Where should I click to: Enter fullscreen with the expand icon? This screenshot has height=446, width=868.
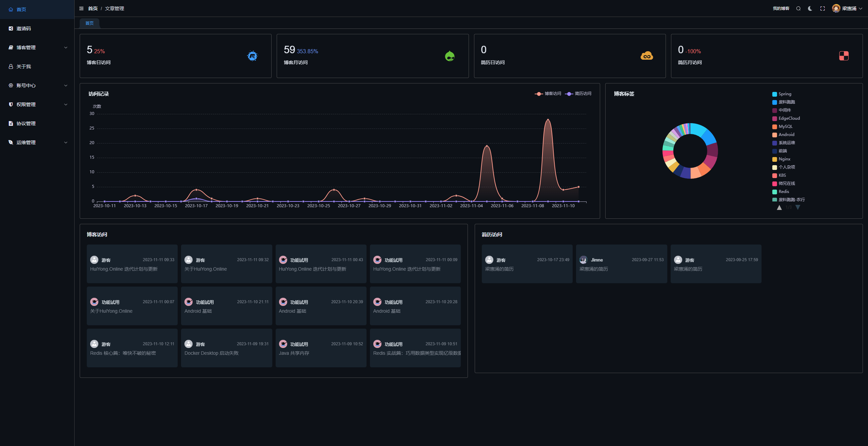(823, 8)
